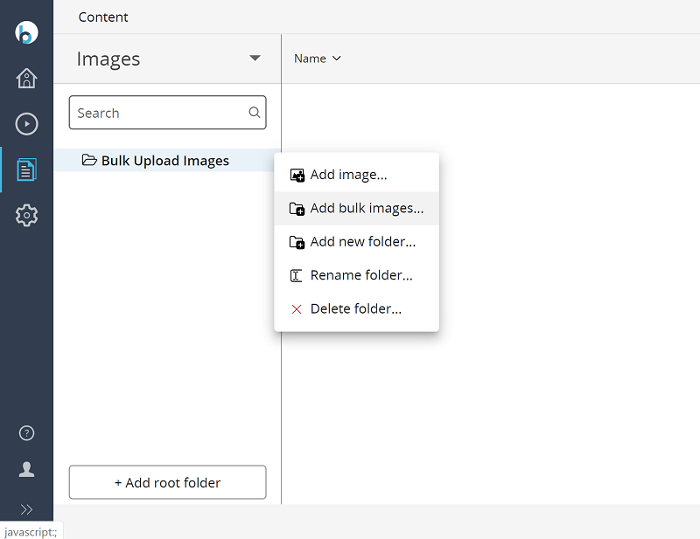Click the red X Delete folder icon
The image size is (700, 539).
point(296,309)
